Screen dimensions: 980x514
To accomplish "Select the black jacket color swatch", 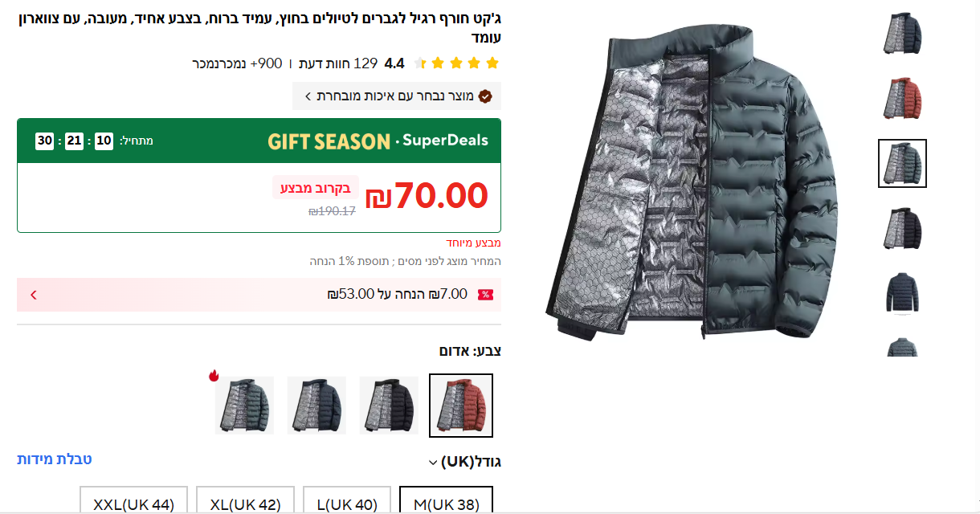I will [389, 406].
